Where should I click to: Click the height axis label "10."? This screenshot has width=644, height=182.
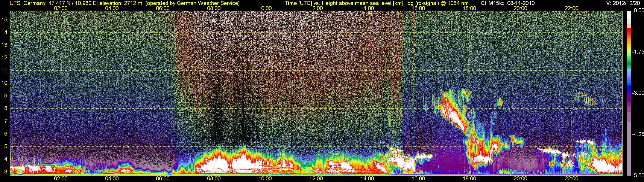5,83
